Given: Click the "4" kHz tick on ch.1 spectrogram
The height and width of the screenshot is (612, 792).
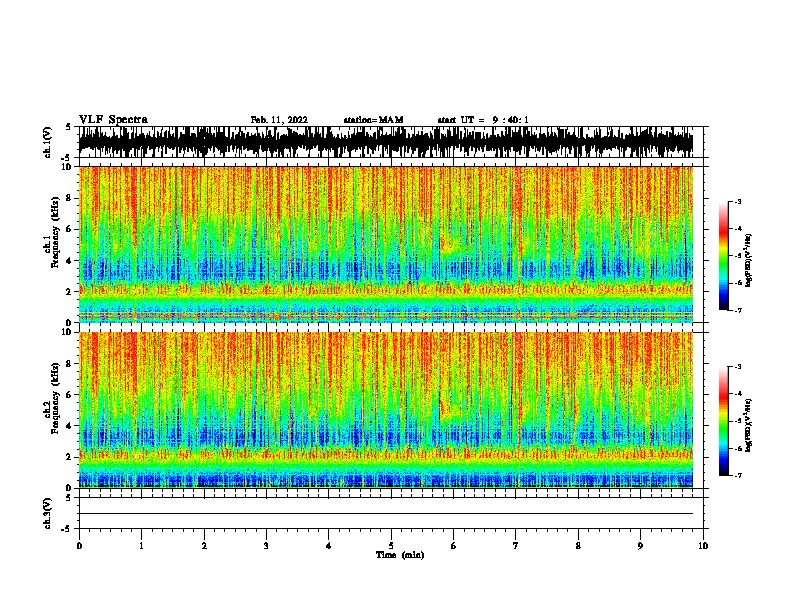Looking at the screenshot, I should (x=69, y=261).
